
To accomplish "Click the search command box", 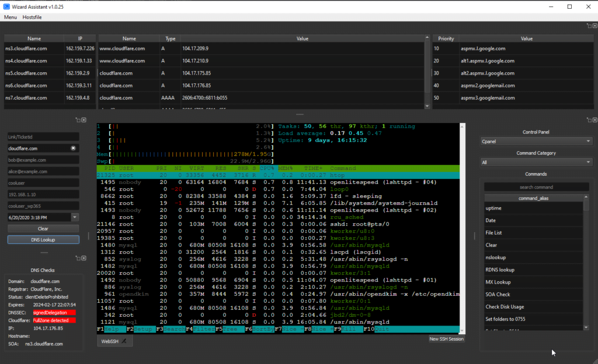I will [x=536, y=187].
